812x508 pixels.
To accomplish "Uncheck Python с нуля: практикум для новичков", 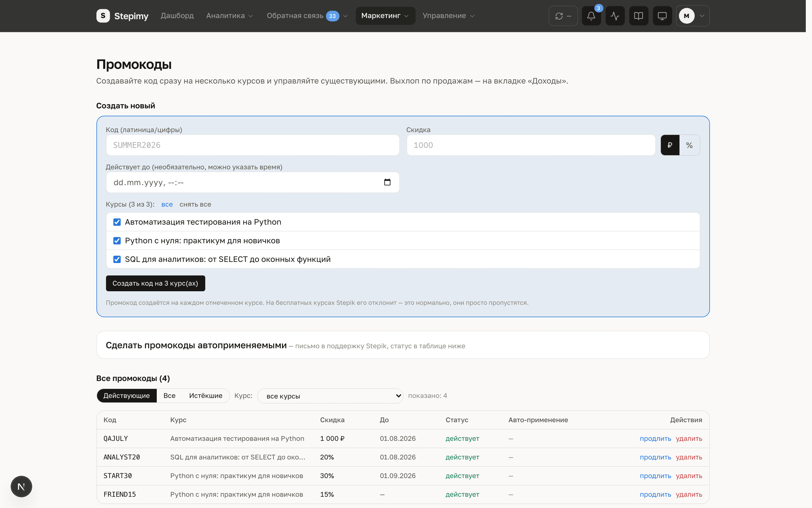I will 117,240.
